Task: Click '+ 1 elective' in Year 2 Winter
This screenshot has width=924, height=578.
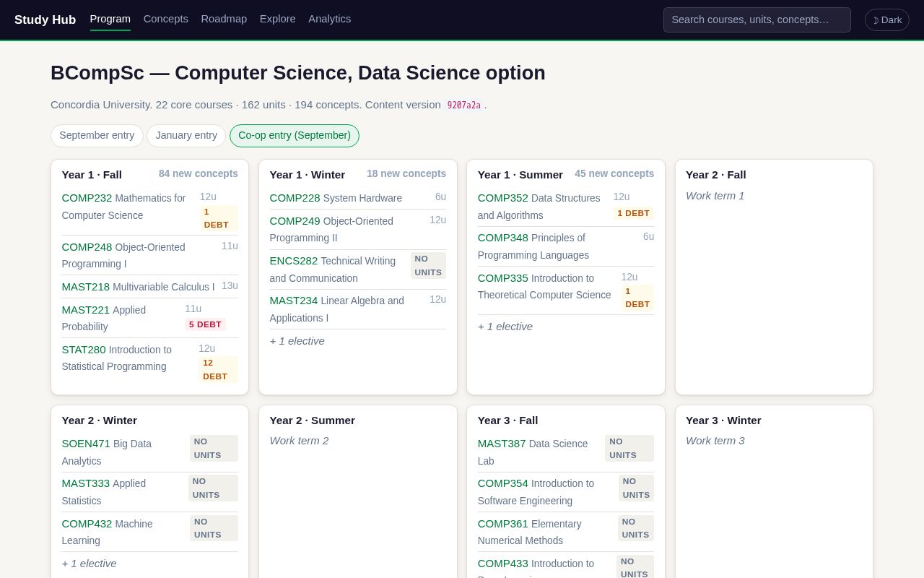Action: tap(90, 564)
